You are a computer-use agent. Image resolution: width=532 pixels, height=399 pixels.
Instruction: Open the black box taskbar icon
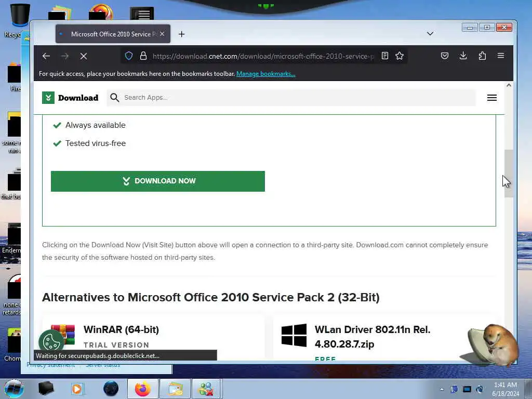coord(46,389)
